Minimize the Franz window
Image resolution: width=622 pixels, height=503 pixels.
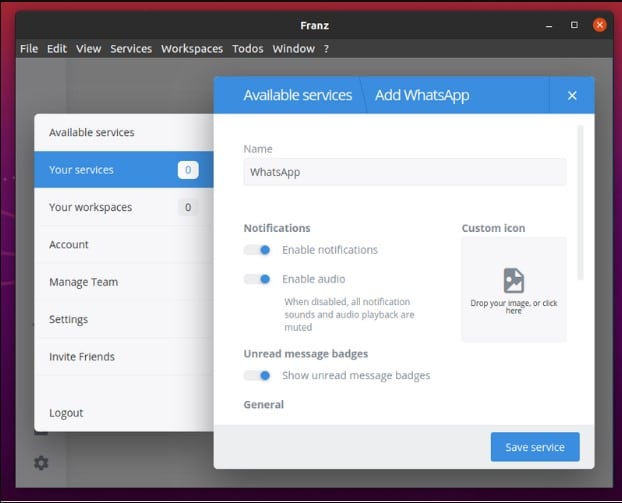(x=549, y=25)
